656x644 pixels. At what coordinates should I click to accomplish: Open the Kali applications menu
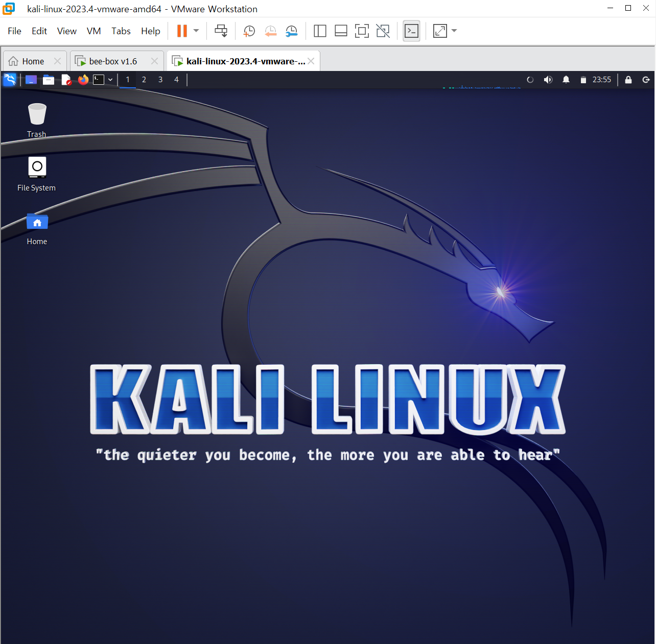coord(10,80)
